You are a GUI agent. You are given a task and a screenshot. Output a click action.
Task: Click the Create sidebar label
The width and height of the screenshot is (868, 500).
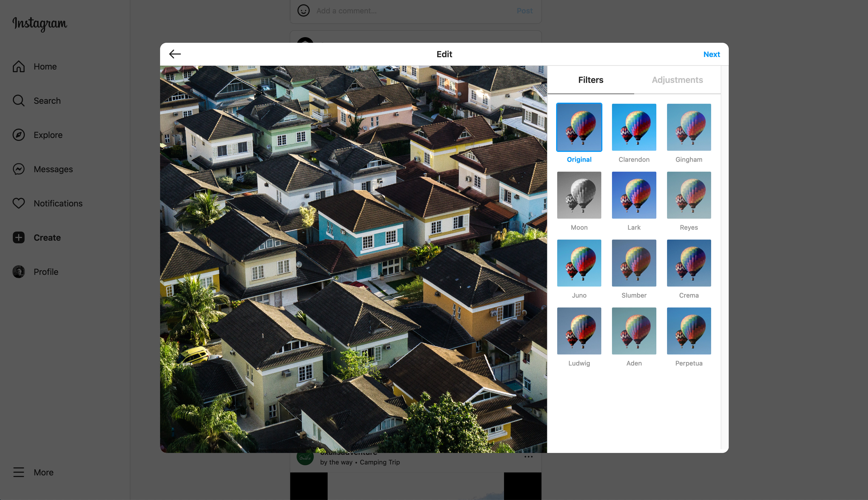click(47, 237)
